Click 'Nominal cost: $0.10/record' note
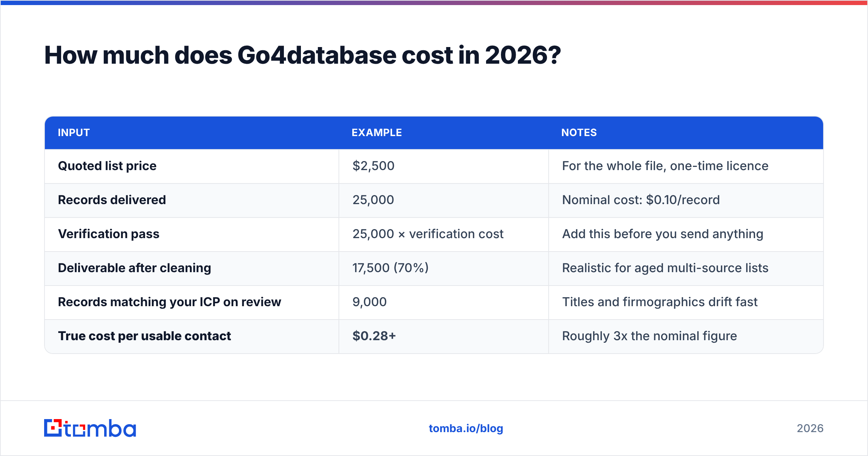 (x=641, y=200)
